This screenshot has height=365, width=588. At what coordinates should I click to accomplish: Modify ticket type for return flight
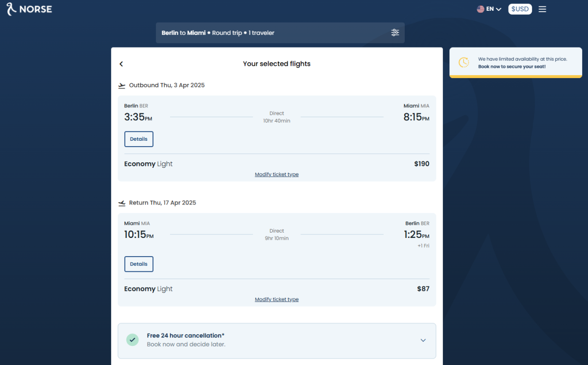[x=276, y=299]
